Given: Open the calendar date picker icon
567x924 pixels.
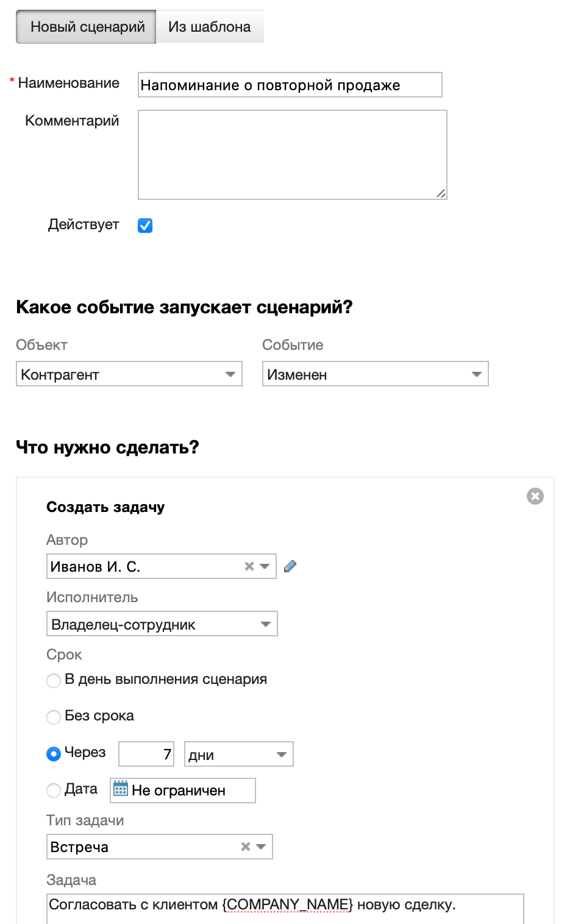Looking at the screenshot, I should coord(121,789).
